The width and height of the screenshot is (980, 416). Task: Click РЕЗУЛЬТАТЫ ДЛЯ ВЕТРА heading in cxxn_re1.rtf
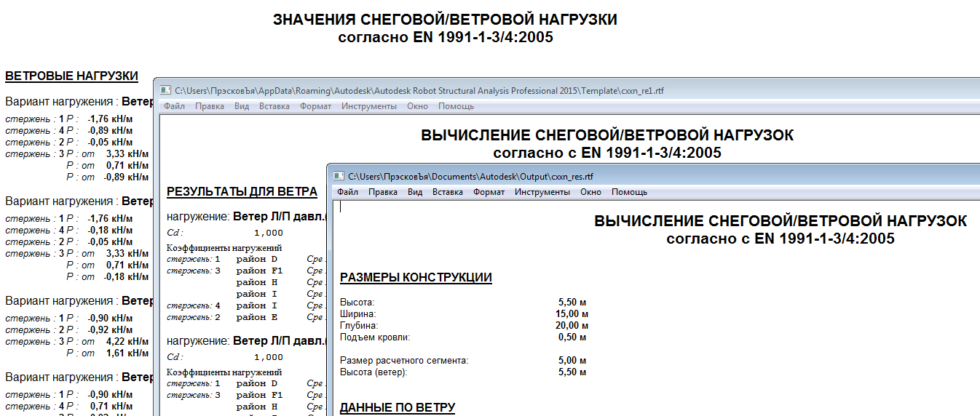click(x=242, y=192)
